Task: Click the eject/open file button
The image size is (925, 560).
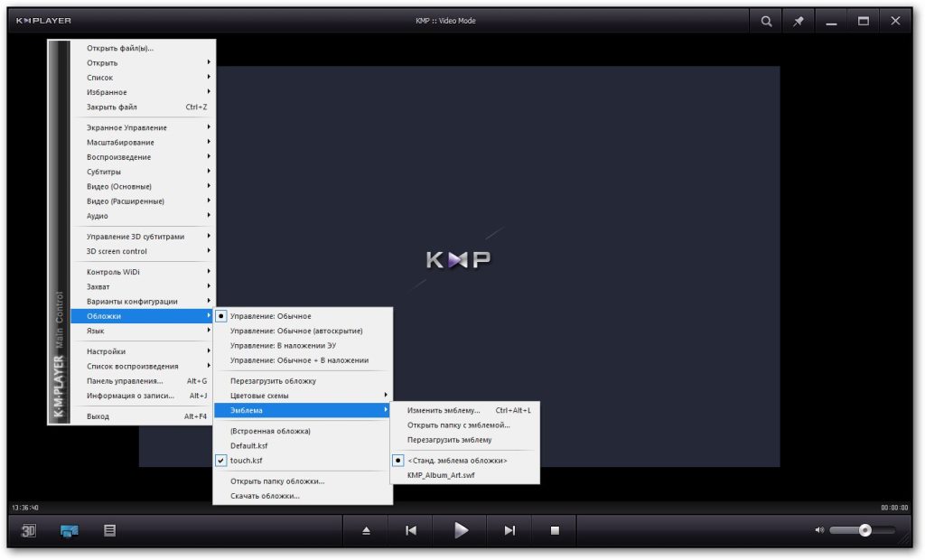Action: tap(366, 531)
